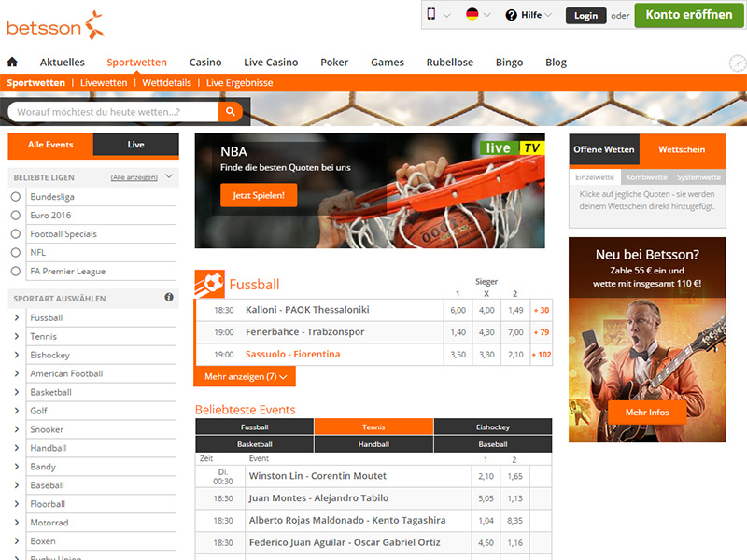Open the Bandy sport category
This screenshot has width=747, height=560.
coord(43,467)
